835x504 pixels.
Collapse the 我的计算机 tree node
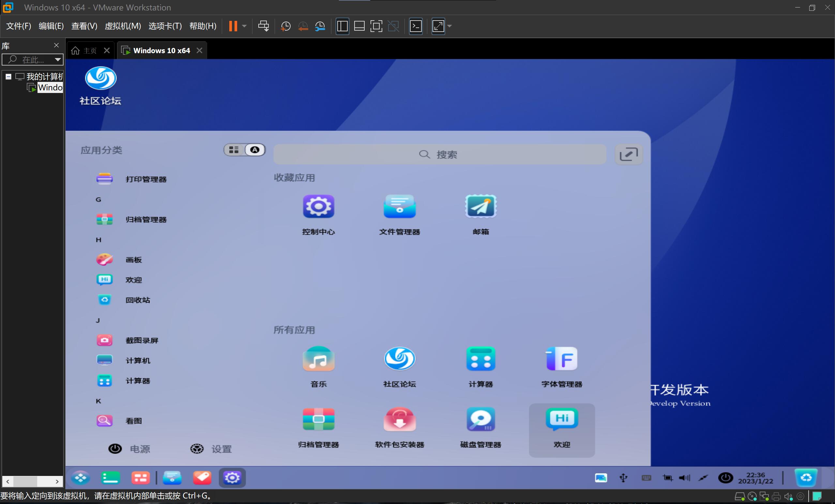(8, 77)
